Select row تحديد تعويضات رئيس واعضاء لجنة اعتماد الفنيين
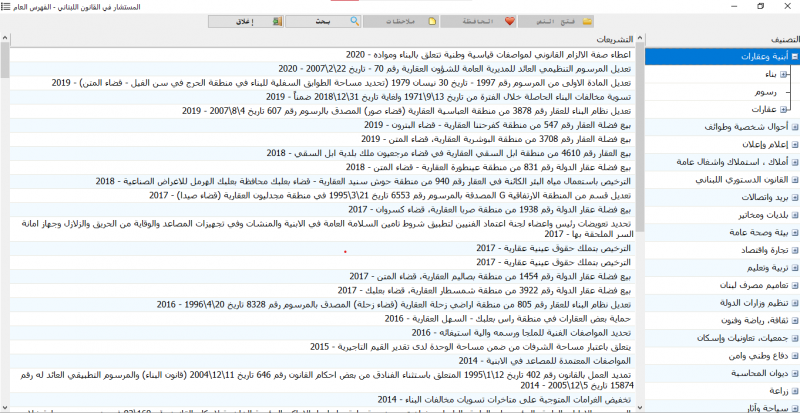This screenshot has width=800, height=413. click(x=323, y=229)
